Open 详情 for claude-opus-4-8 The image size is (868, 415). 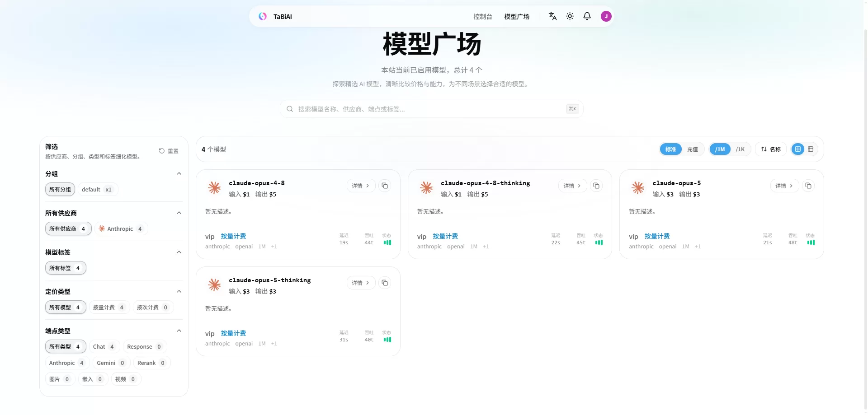tap(361, 186)
